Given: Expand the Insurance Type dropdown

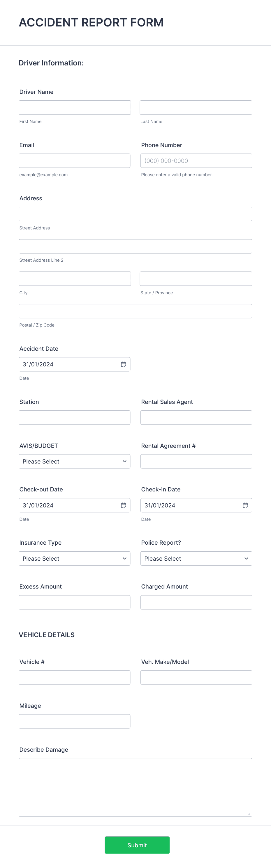Looking at the screenshot, I should pos(75,558).
